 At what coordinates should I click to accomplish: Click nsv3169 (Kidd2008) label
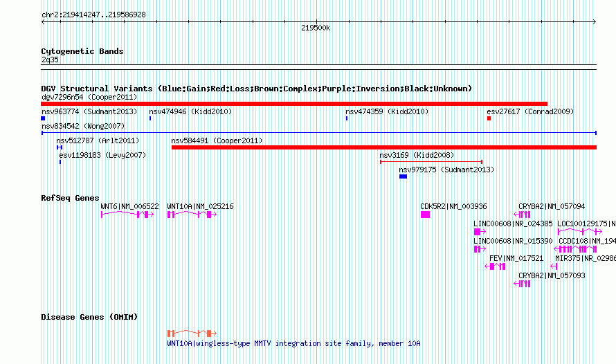417,155
